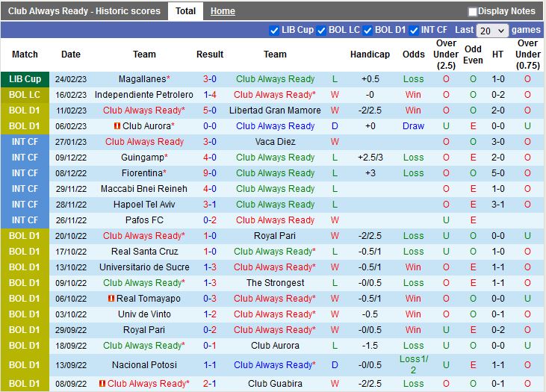The width and height of the screenshot is (546, 392).
Task: Click the 4-0 Guingamp result
Action: [210, 158]
